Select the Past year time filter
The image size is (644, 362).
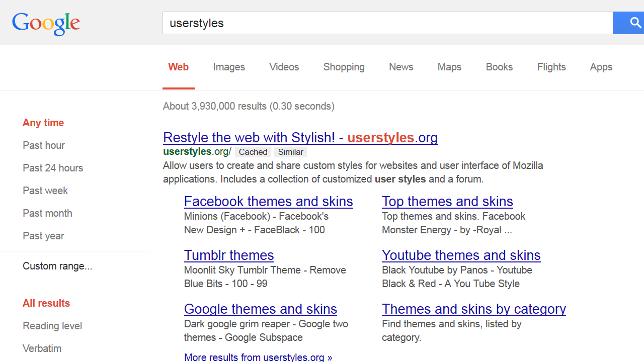click(x=43, y=236)
